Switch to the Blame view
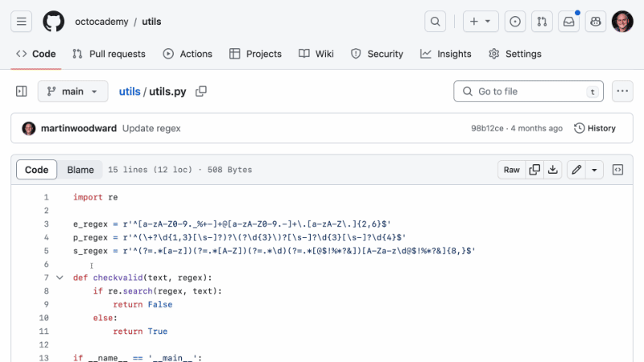The width and height of the screenshot is (644, 362). pyautogui.click(x=80, y=170)
